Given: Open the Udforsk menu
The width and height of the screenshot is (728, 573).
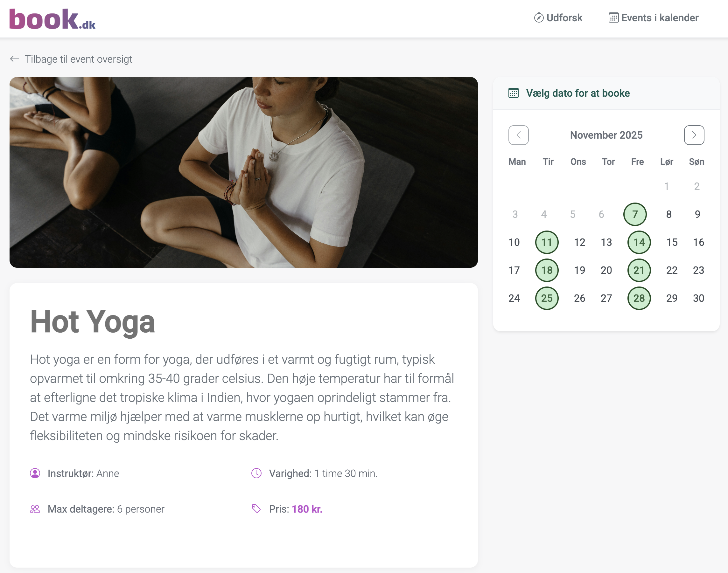Looking at the screenshot, I should click(564, 18).
